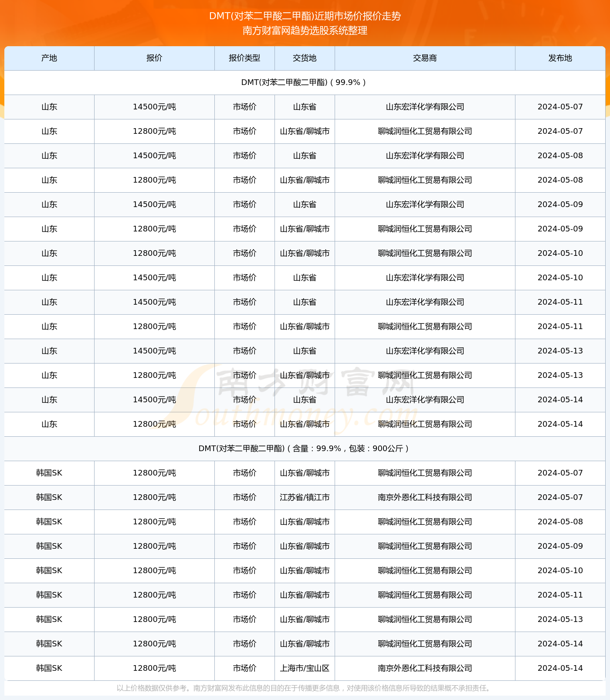This screenshot has height=700, width=610.
Task: Click 山东宏洋化学有限公司 in the 2024-05-07 row
Action: tap(425, 107)
